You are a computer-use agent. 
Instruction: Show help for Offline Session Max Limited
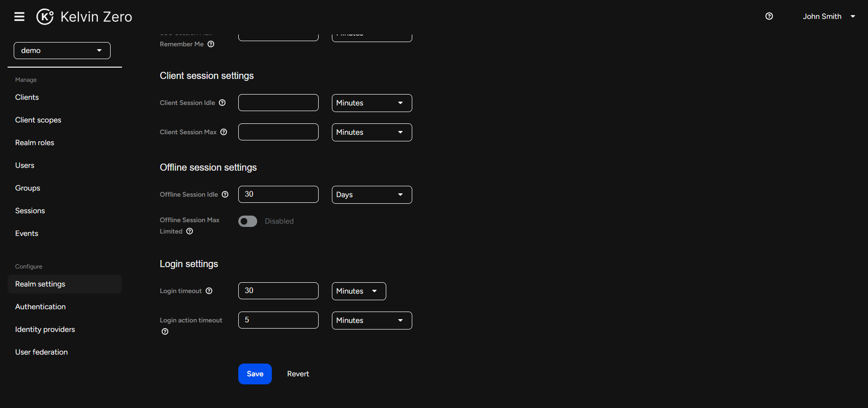(x=190, y=231)
